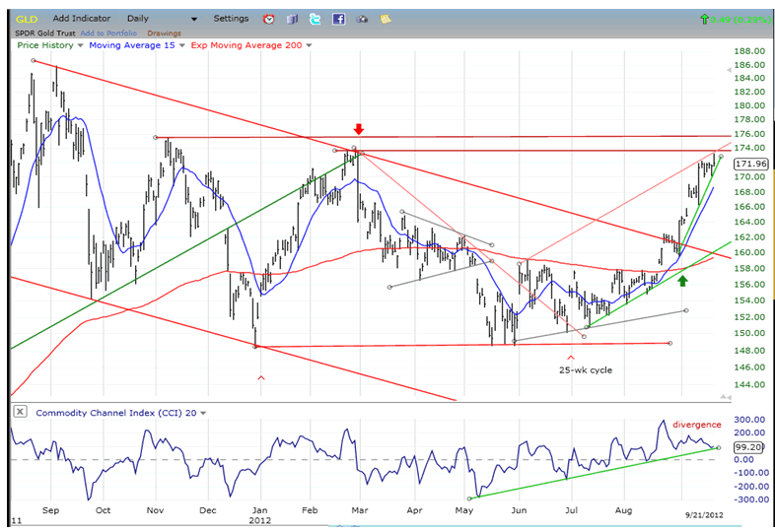
Task: Click the yellow note icon
Action: (383, 19)
